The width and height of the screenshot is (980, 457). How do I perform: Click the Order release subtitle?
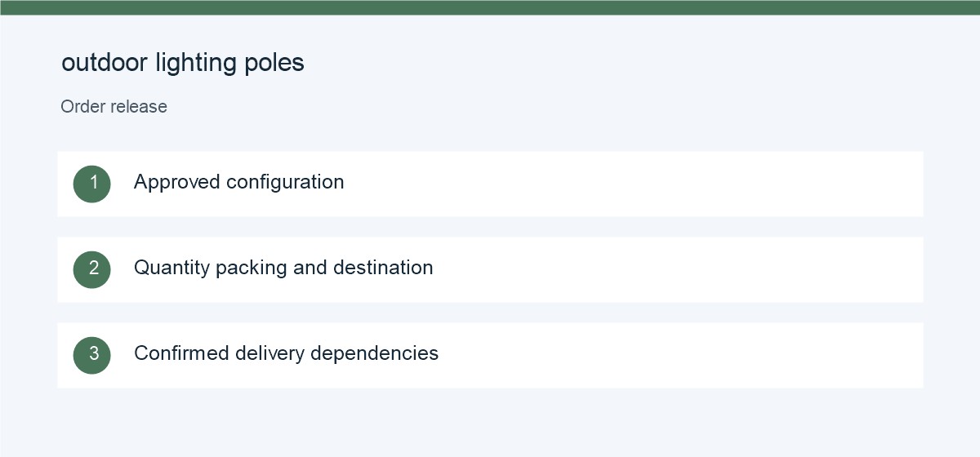click(x=114, y=106)
